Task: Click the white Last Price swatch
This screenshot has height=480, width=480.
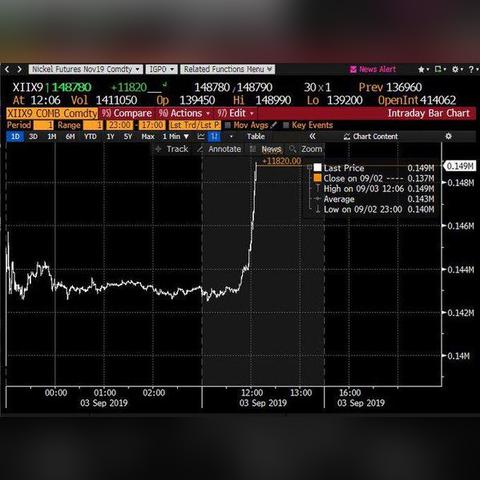Action: tap(317, 168)
